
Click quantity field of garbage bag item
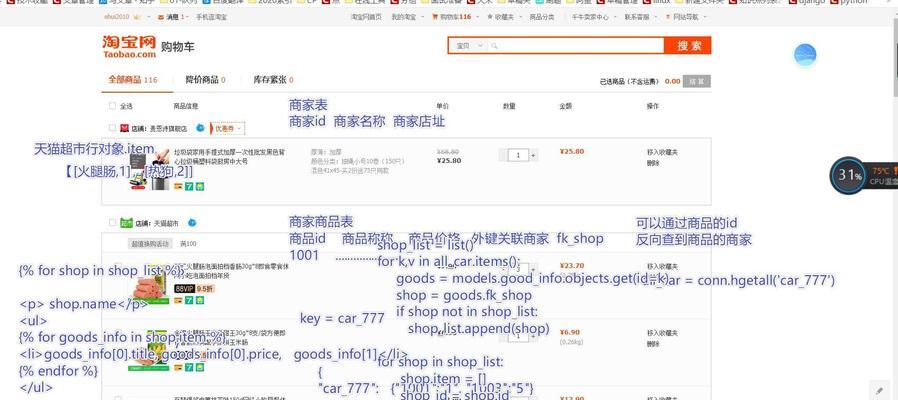pos(518,155)
